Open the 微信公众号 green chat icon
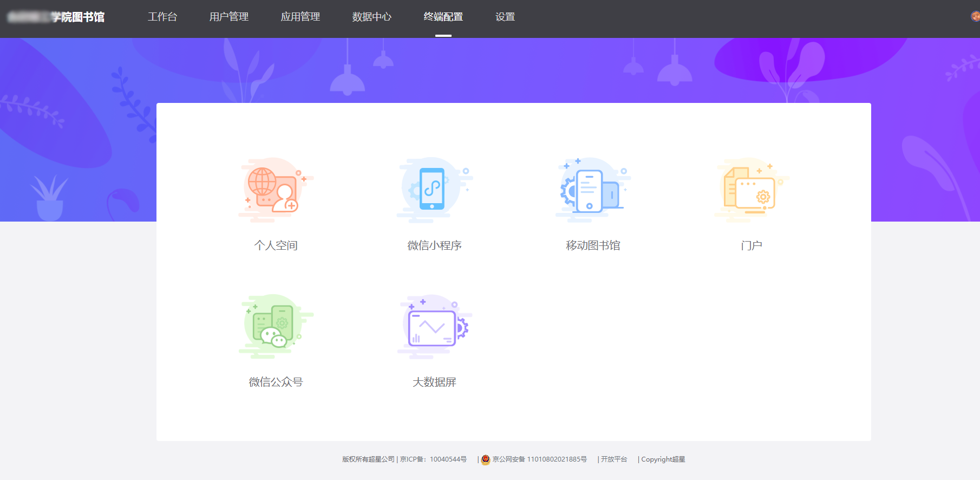The height and width of the screenshot is (480, 980). pos(276,327)
